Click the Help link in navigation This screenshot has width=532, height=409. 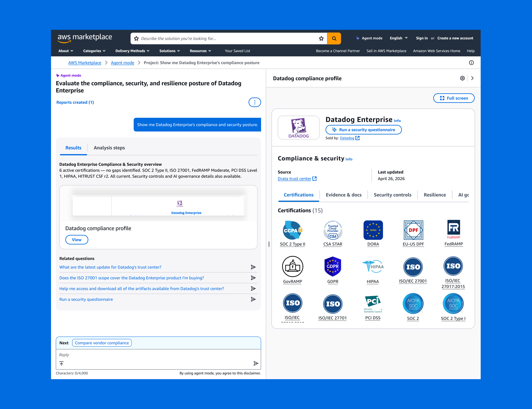[471, 51]
